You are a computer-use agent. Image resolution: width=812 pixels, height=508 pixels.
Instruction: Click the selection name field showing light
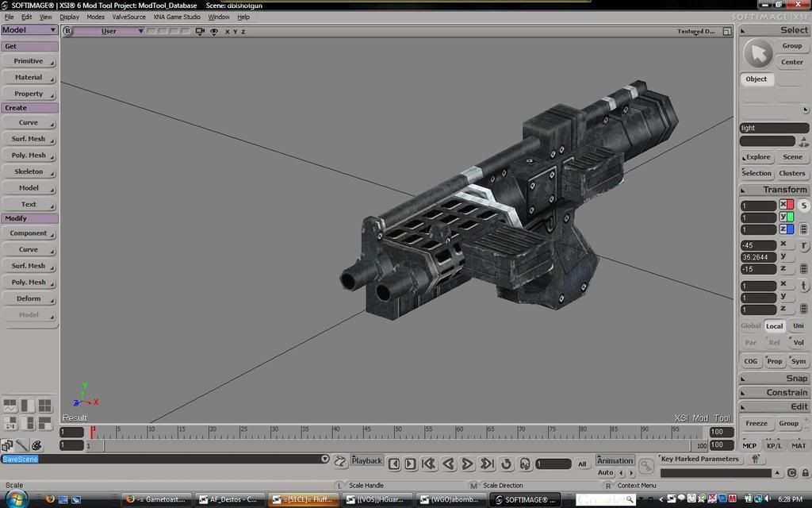coord(774,128)
